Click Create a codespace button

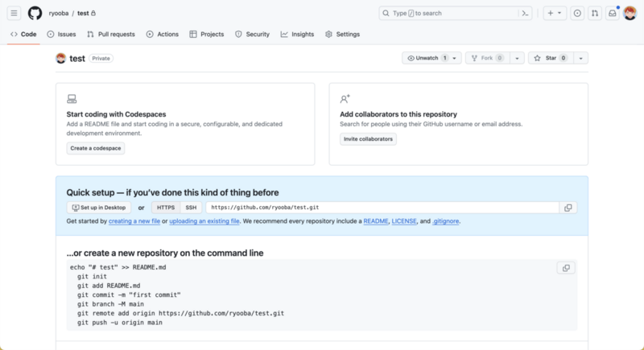pos(96,148)
